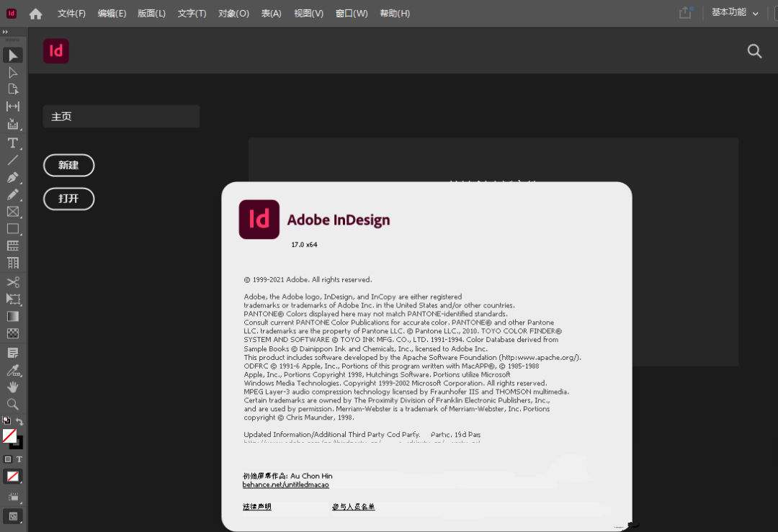Open the 文件(F) menu
Screen dimensions: 778x532
pyautogui.click(x=71, y=14)
